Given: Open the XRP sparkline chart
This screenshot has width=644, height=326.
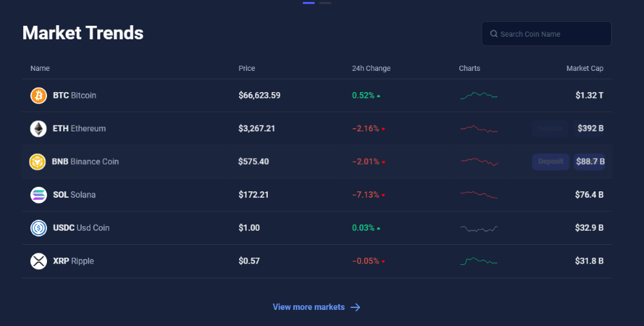Looking at the screenshot, I should pos(479,261).
